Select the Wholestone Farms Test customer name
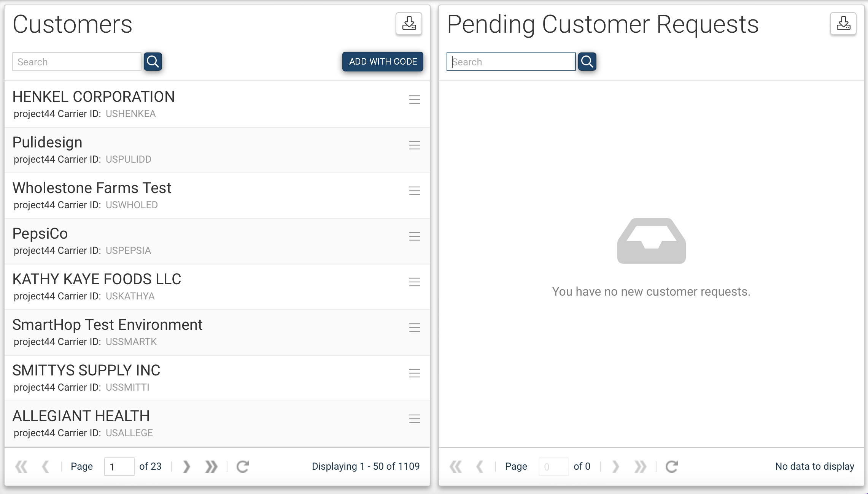Image resolution: width=868 pixels, height=494 pixels. 92,188
